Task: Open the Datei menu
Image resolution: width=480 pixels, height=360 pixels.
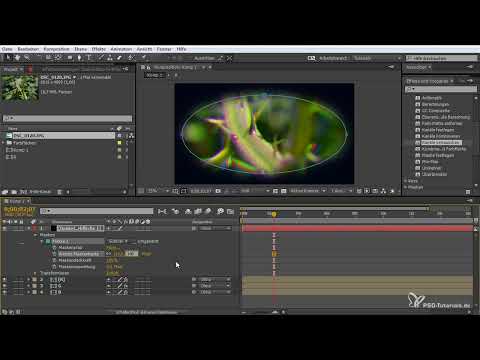Action: (7, 49)
